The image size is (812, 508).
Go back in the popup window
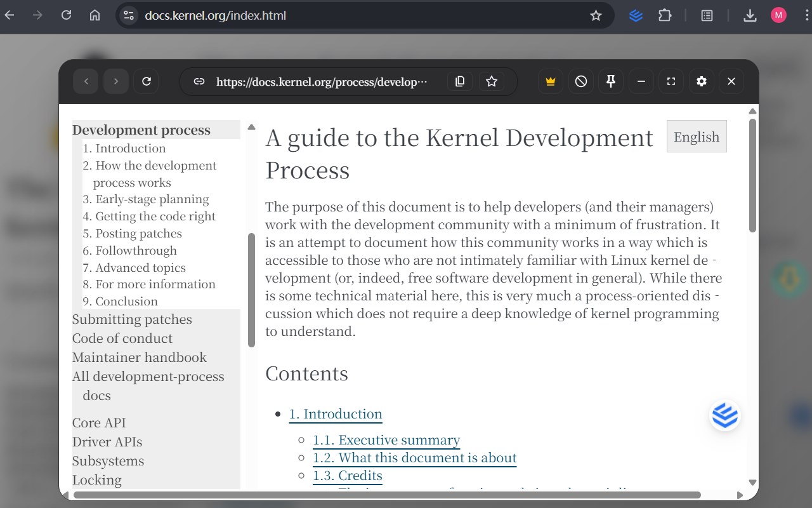[86, 81]
